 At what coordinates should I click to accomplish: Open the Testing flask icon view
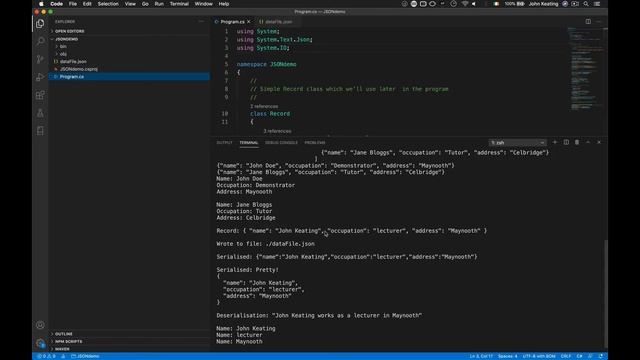40,113
